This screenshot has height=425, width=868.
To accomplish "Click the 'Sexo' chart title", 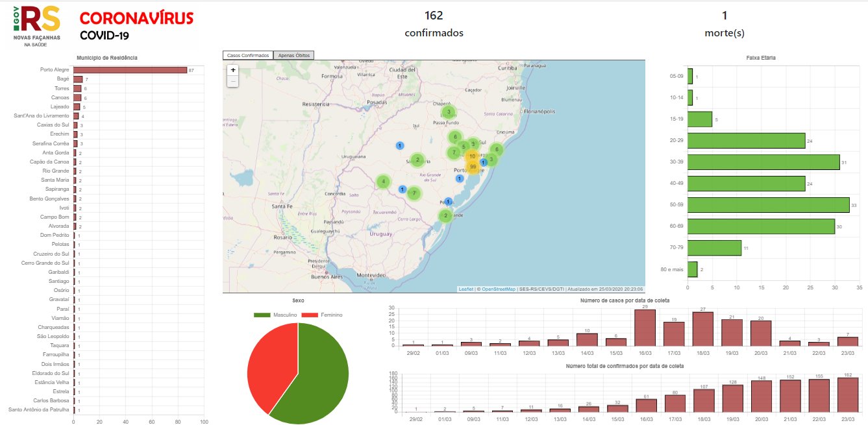I will (x=298, y=301).
